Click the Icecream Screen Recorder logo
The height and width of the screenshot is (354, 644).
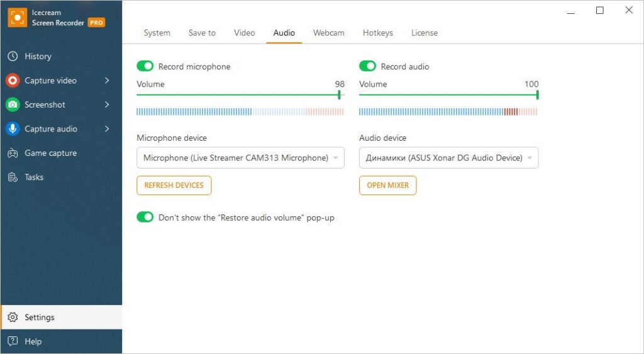(x=18, y=18)
